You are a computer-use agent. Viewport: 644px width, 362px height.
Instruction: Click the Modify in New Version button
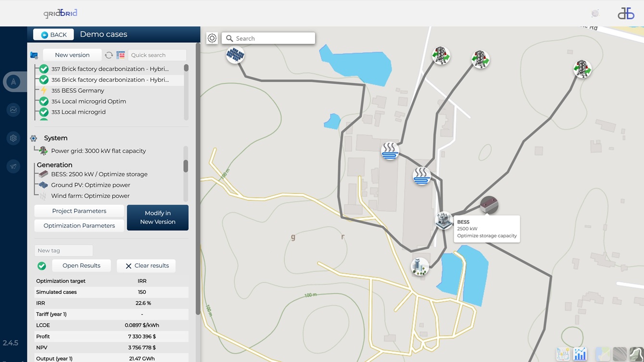pyautogui.click(x=158, y=218)
